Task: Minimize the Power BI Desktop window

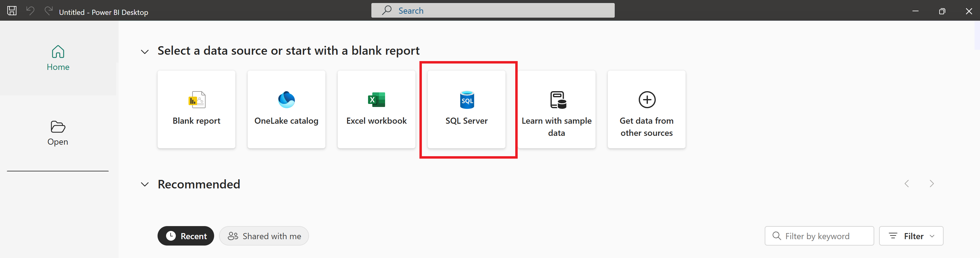Action: 916,11
